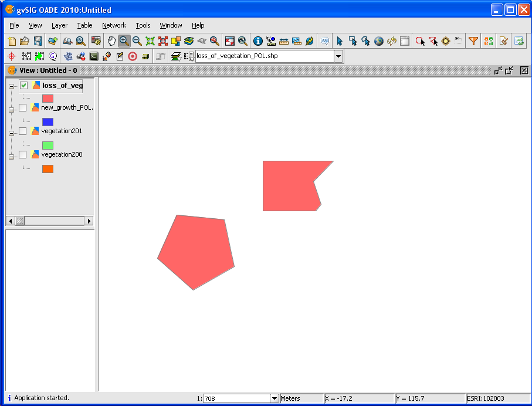Click the orange legend swatch of vegetation200
Viewport: 532px width, 406px height.
coord(47,168)
